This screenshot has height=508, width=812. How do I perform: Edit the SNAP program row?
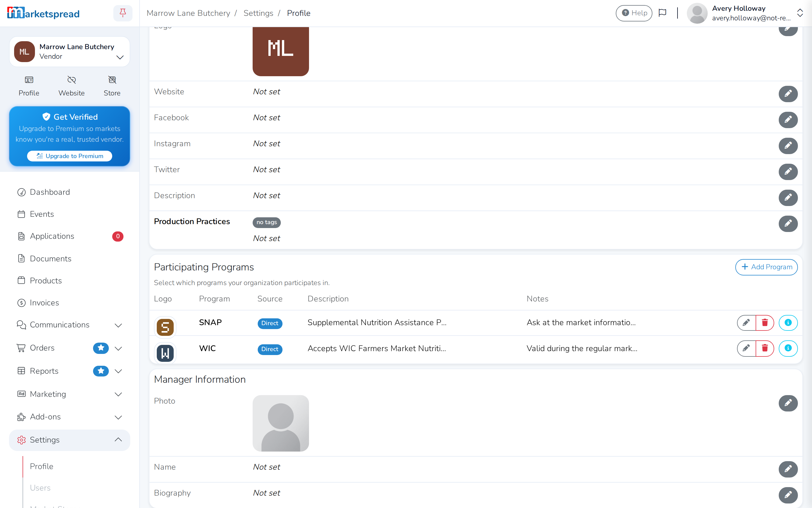coord(746,323)
